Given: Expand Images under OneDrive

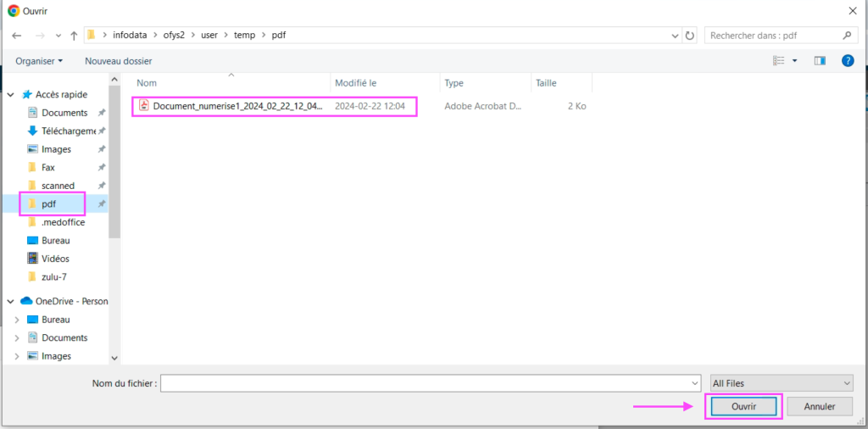Looking at the screenshot, I should tap(17, 356).
